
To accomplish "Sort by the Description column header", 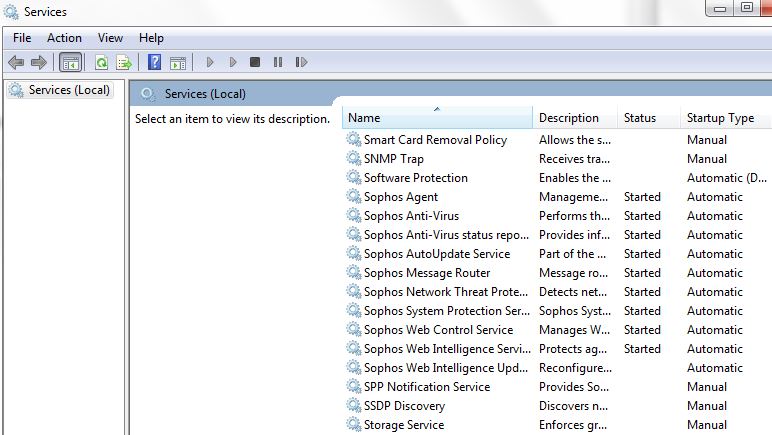I will coord(575,118).
